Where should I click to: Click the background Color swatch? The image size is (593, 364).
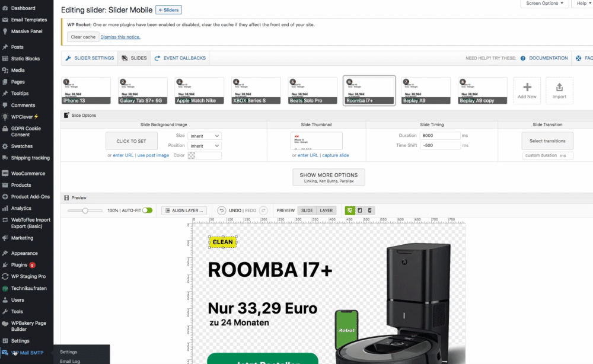[x=192, y=155]
